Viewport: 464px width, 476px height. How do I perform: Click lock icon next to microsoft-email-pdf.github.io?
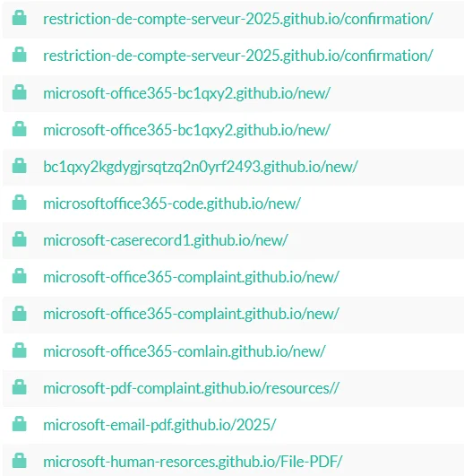click(x=19, y=423)
